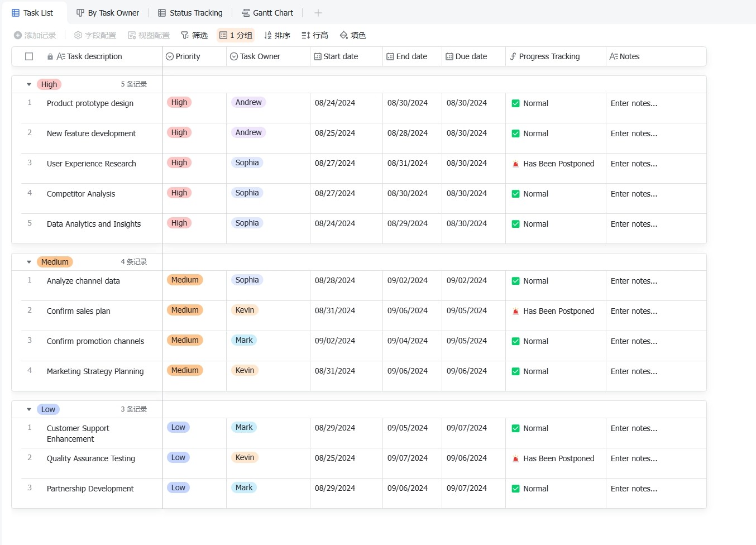This screenshot has width=756, height=545.
Task: Select Andrew owner tag for Product prototype design
Action: tap(248, 102)
